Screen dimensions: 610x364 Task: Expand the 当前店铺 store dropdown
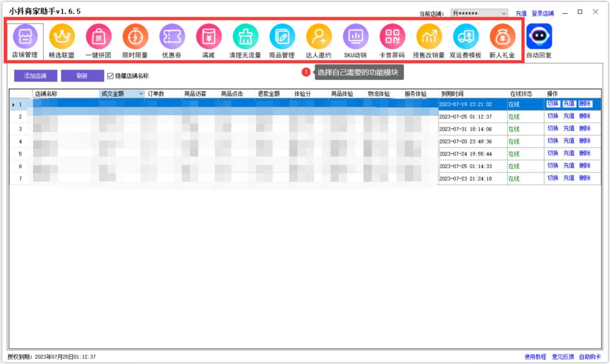(504, 14)
